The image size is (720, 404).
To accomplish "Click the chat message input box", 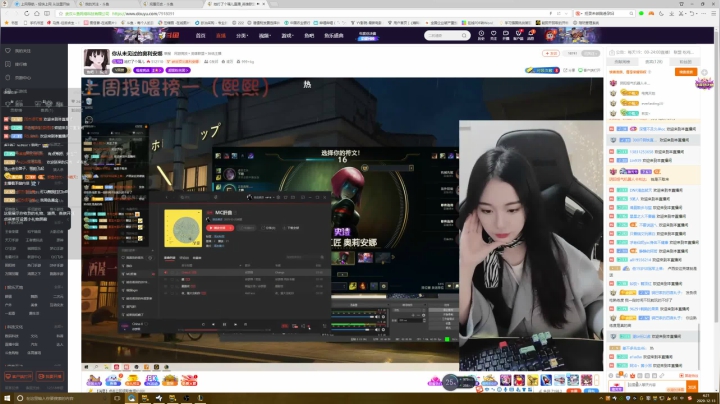I will click(x=655, y=385).
